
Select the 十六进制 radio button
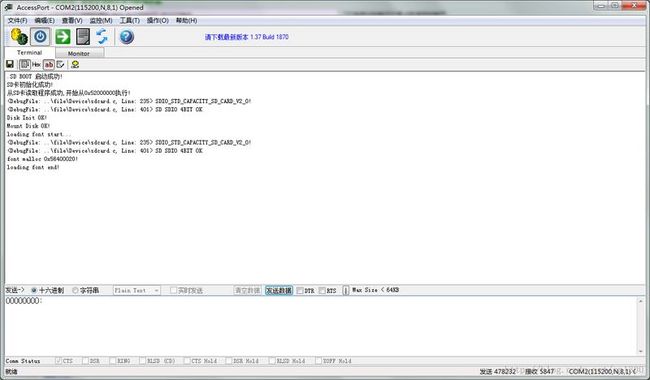point(34,290)
